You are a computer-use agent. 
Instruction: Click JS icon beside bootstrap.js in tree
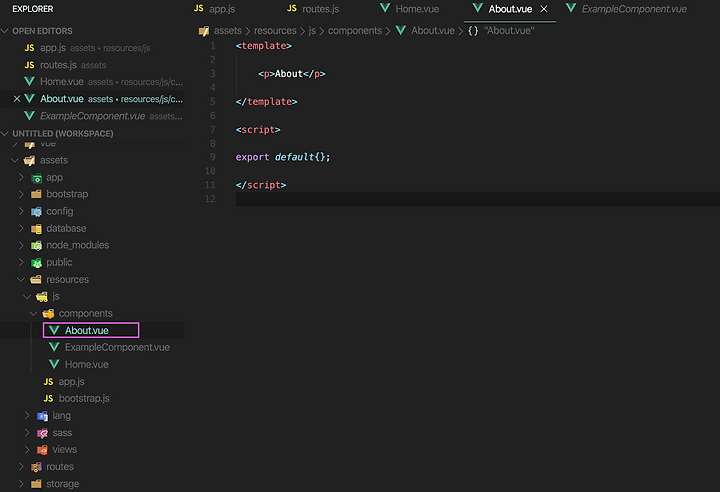[x=48, y=398]
